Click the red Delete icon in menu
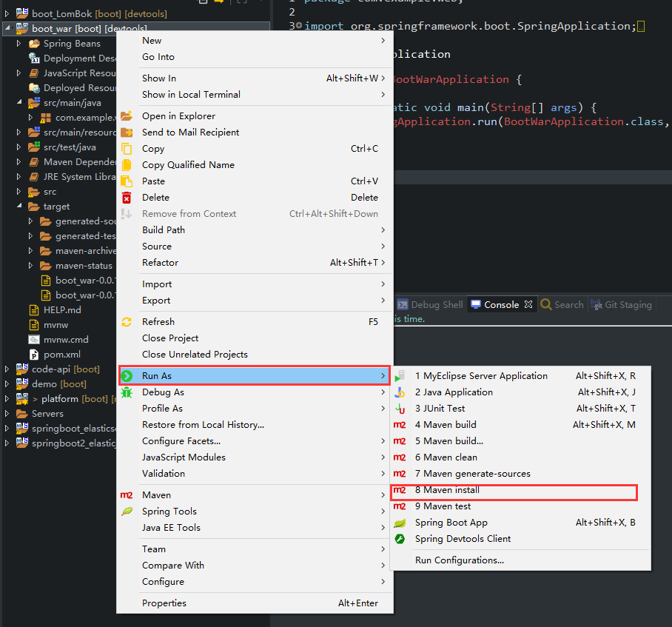 (127, 198)
